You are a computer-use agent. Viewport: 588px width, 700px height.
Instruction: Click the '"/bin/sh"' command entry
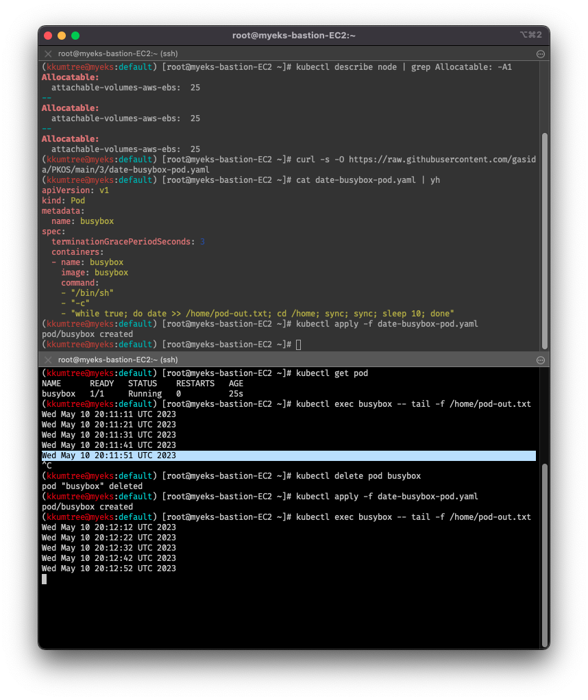pyautogui.click(x=92, y=293)
